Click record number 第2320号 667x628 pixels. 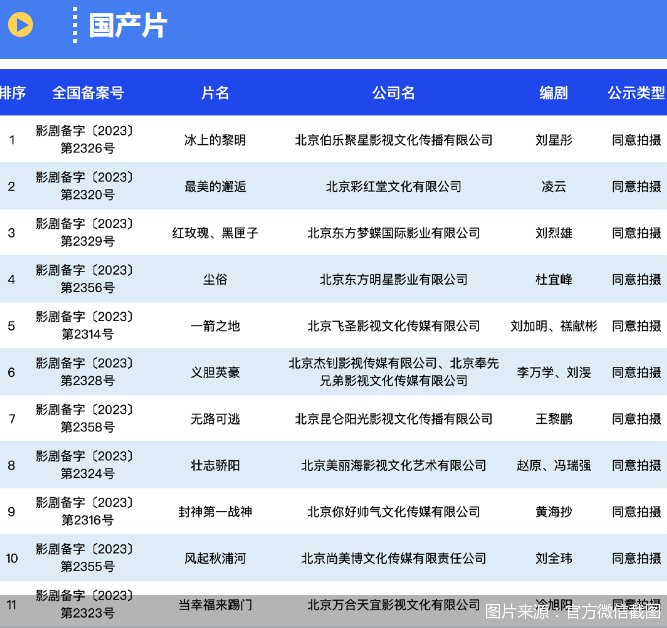pyautogui.click(x=88, y=195)
